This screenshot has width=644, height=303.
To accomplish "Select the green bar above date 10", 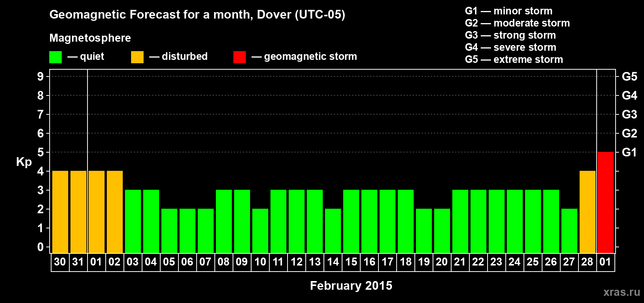I will (260, 231).
